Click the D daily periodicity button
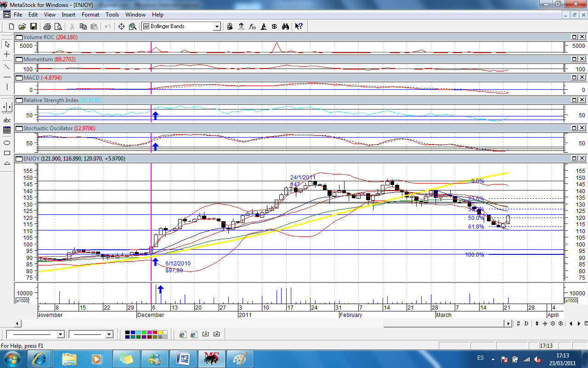 click(526, 323)
